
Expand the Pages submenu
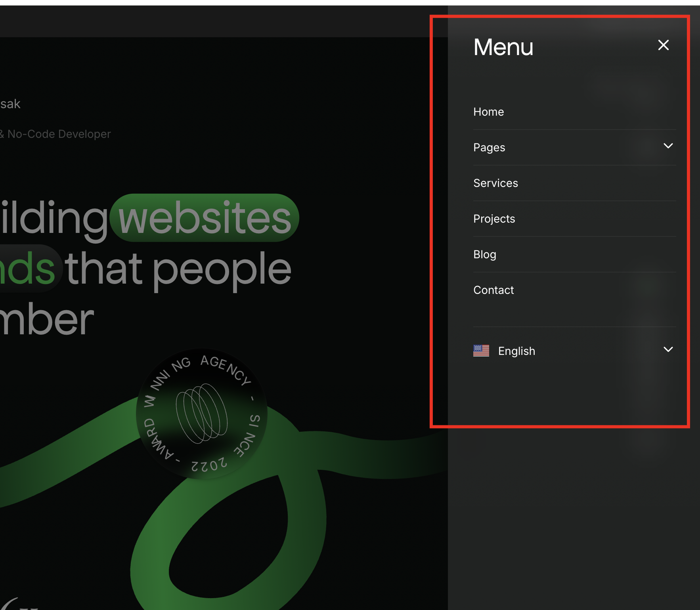[x=669, y=146]
